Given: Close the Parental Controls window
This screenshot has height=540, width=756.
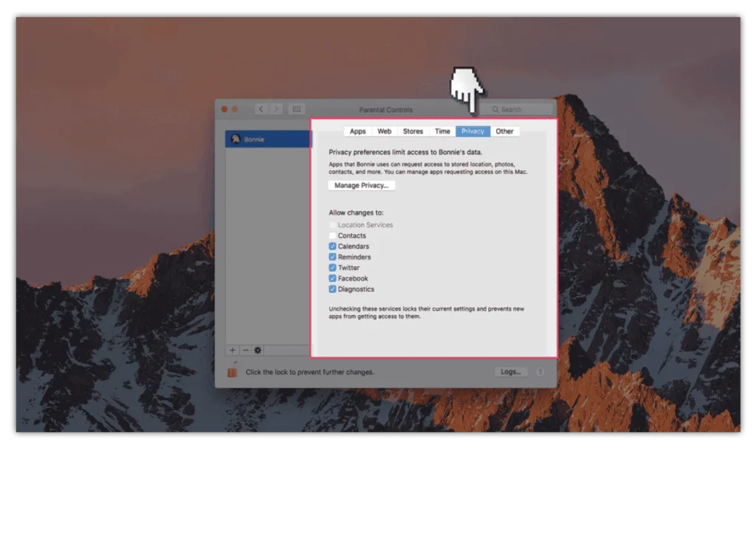Looking at the screenshot, I should 224,109.
